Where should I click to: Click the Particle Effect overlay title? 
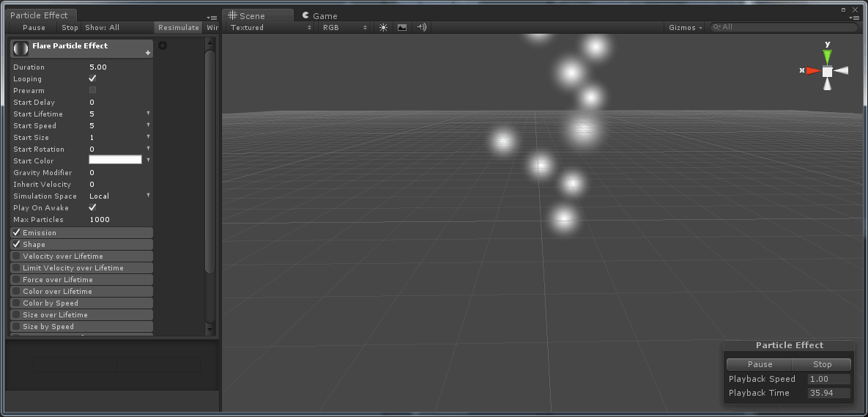(790, 345)
